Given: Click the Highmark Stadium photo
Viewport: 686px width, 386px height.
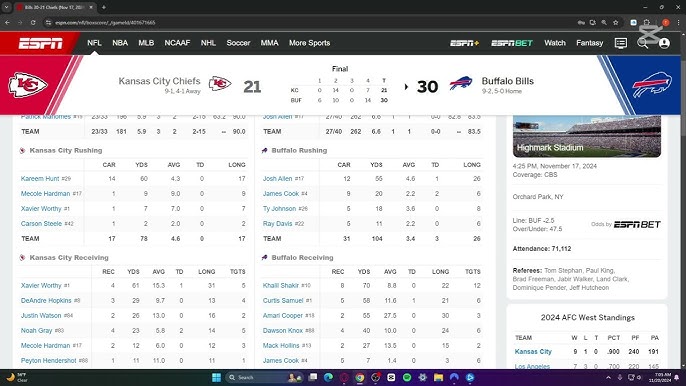Looking at the screenshot, I should click(587, 136).
